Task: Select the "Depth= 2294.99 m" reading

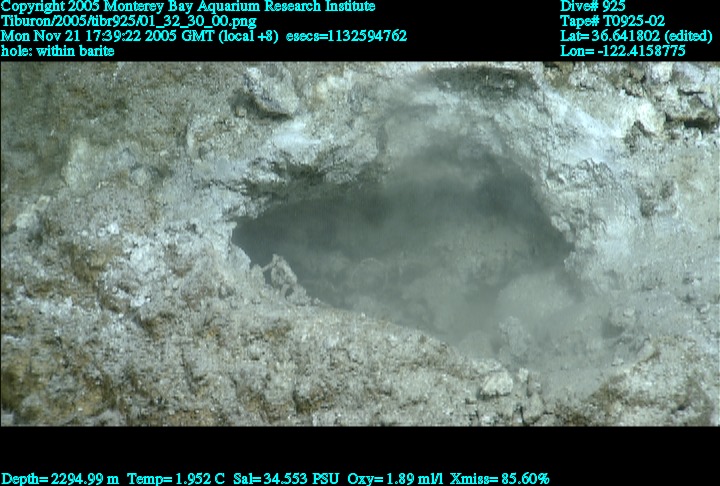Action: [x=60, y=479]
